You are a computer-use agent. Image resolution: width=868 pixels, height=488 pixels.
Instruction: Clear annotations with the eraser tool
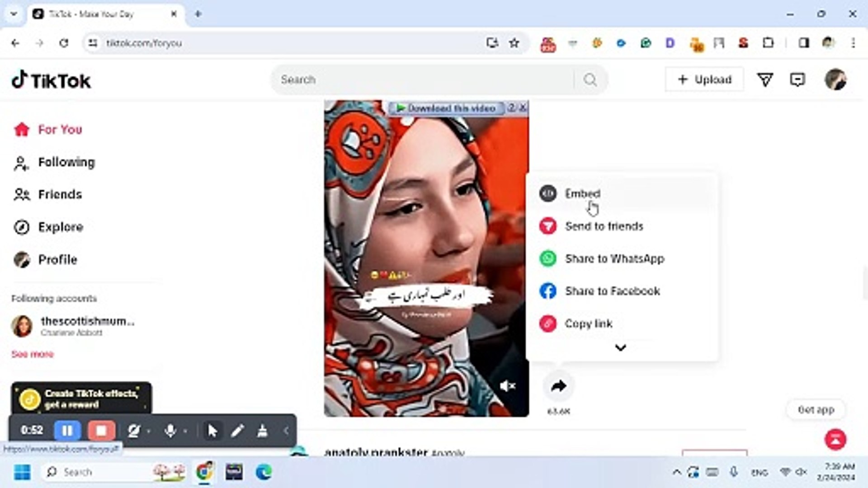261,431
